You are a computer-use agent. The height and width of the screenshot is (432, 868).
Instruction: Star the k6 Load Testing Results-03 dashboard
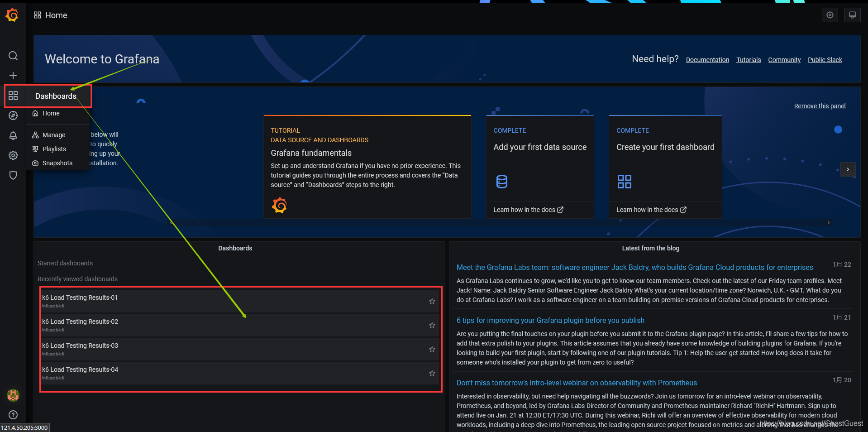click(x=432, y=349)
